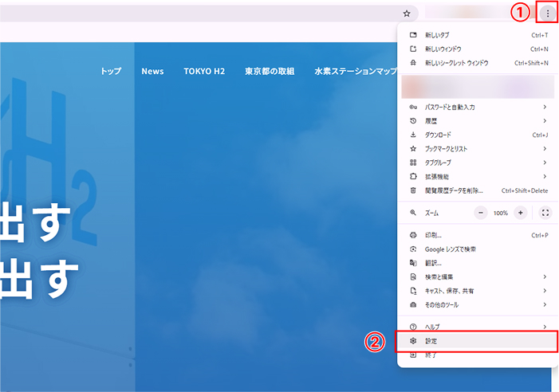Open the TOKYO H2 navigation link
Image resolution: width=559 pixels, height=392 pixels.
[204, 71]
